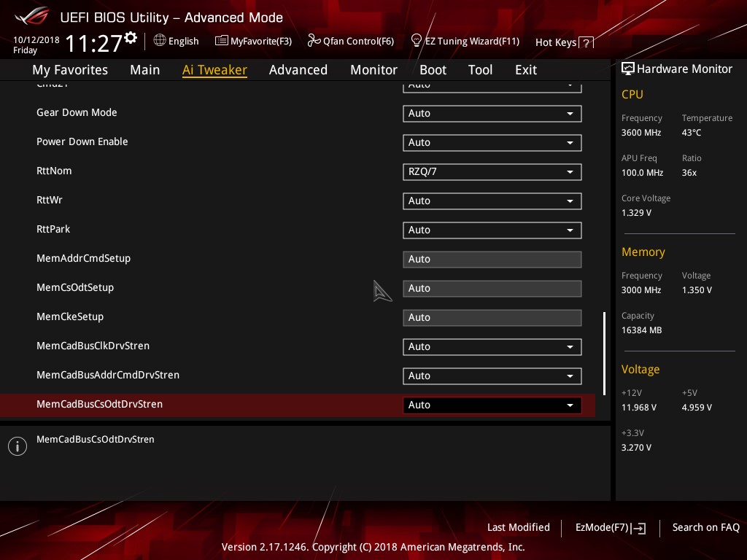Select the MemCadBusClkDrvStren row label
Screen dimensions: 747x560
point(93,346)
